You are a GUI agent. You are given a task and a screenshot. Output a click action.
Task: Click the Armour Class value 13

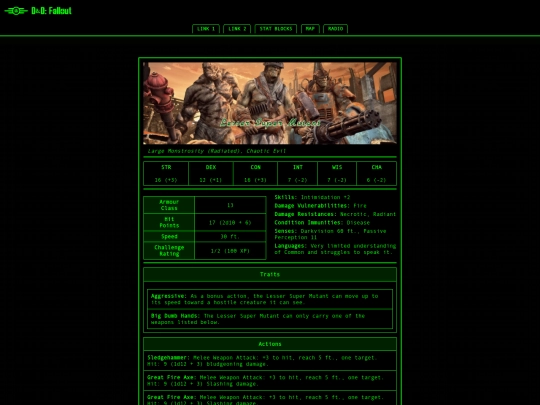pyautogui.click(x=230, y=205)
